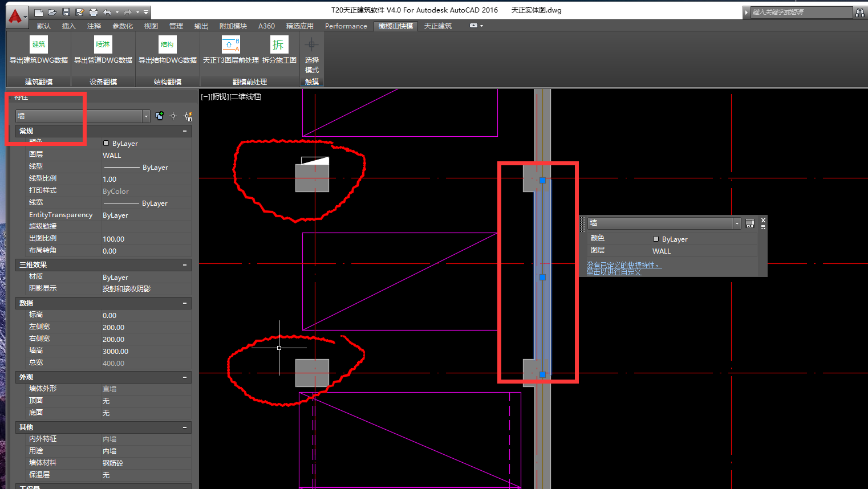Toggle PICKADD value icon in Properties palette
The image size is (868, 489).
tap(159, 116)
